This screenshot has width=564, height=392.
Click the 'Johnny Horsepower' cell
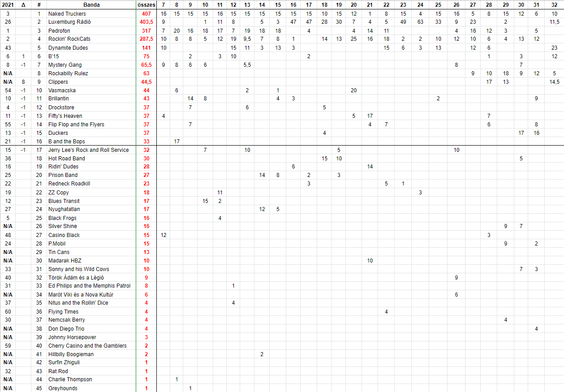(91, 337)
